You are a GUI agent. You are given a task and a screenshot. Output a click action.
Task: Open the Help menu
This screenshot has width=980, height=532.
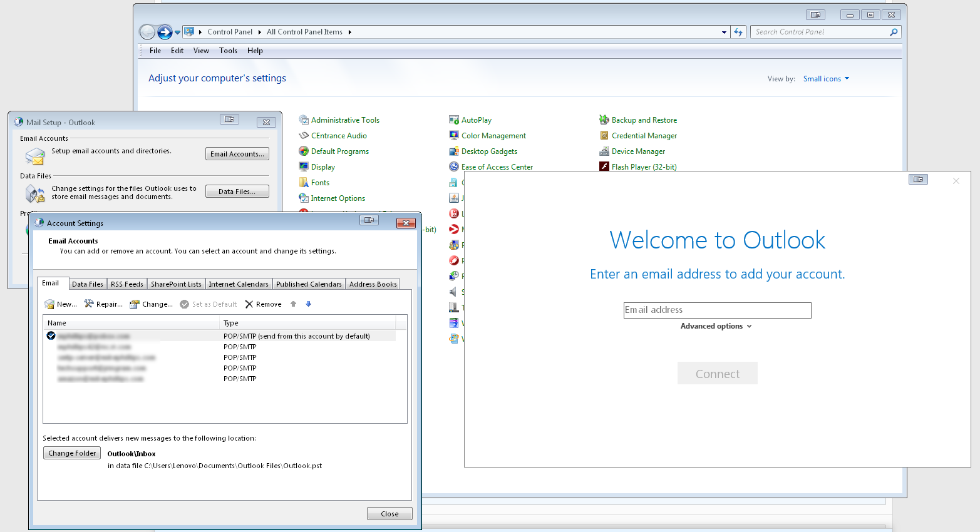click(255, 51)
